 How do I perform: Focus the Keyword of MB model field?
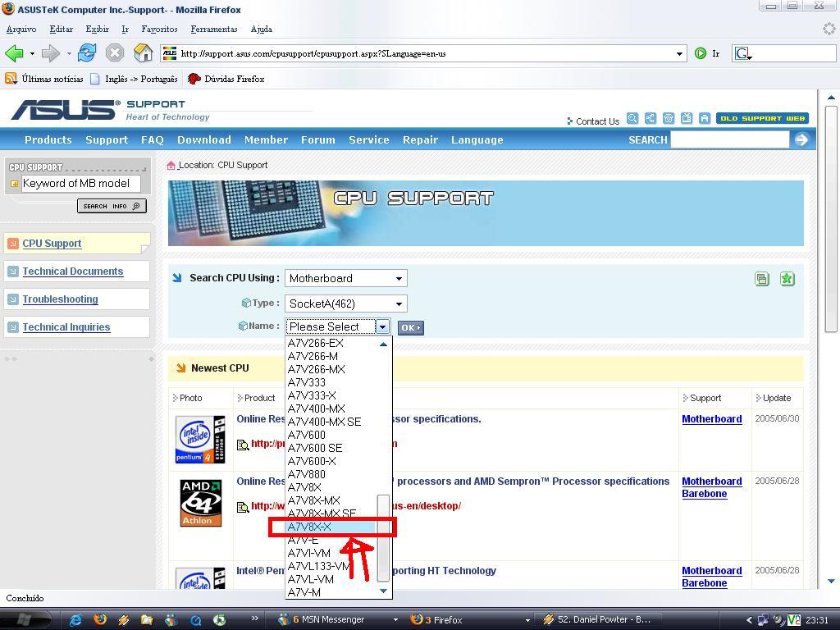coord(80,183)
